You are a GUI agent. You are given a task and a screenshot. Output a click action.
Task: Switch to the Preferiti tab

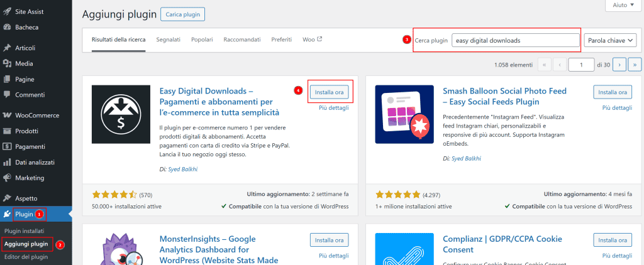281,40
